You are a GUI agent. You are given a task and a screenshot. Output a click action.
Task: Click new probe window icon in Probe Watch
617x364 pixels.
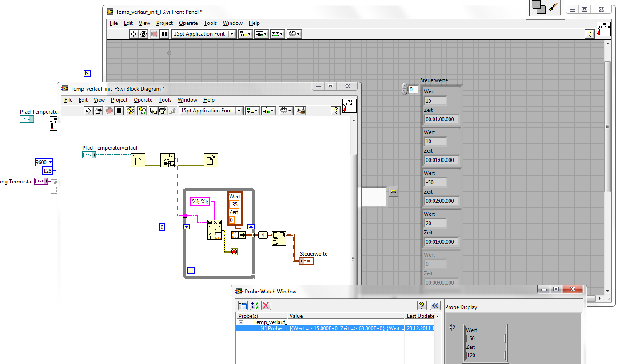243,305
